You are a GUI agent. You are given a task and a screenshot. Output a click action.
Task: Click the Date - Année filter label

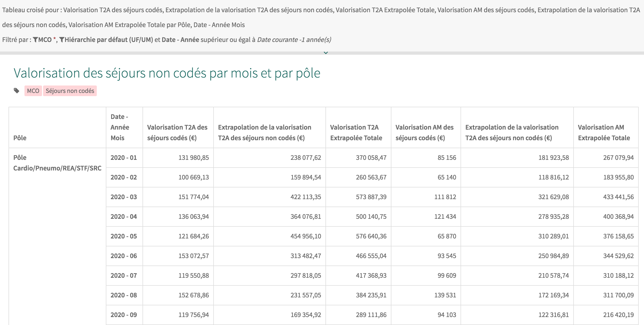pyautogui.click(x=180, y=40)
